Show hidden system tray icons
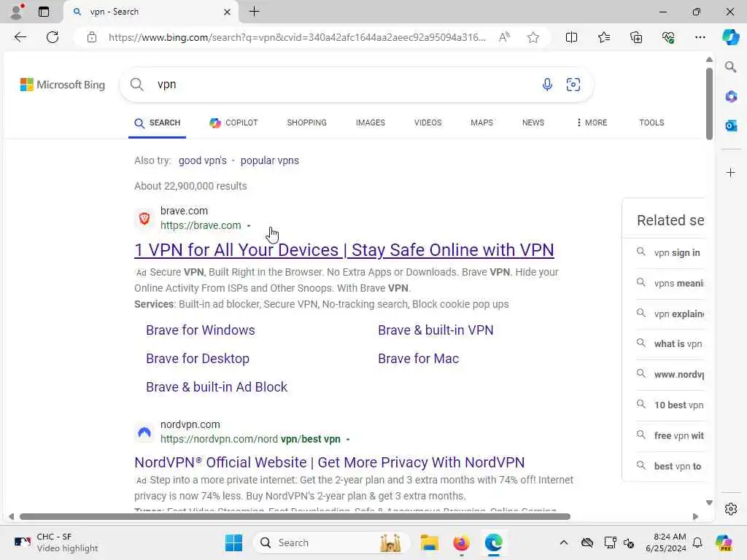 [x=564, y=542]
